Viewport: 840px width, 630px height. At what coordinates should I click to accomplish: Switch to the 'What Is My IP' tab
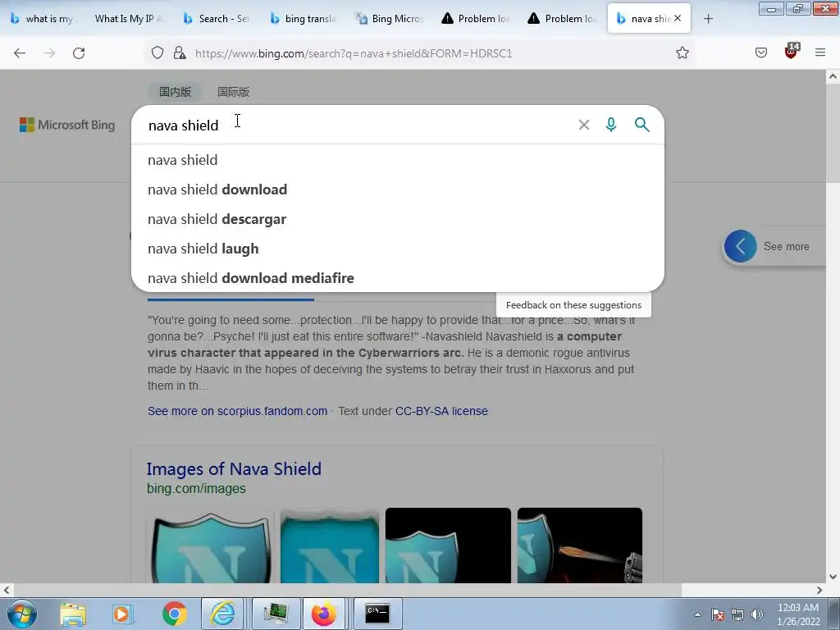[x=127, y=19]
